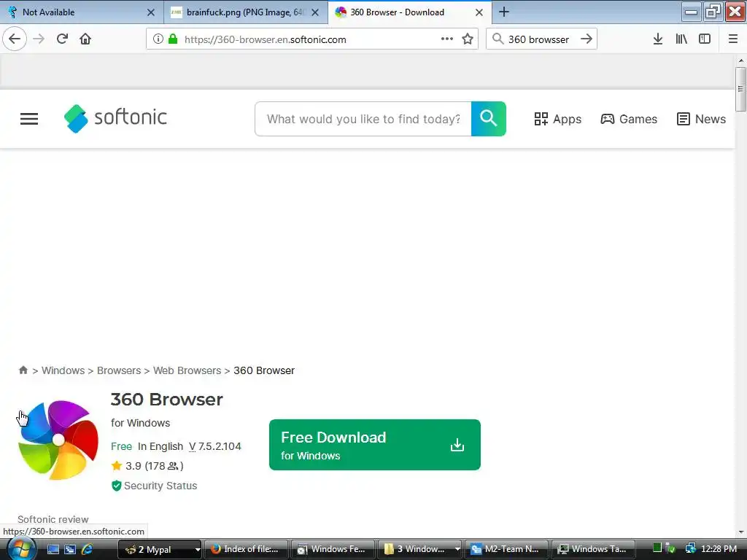The height and width of the screenshot is (560, 747).
Task: Open page actions three-dot menu
Action: (447, 39)
